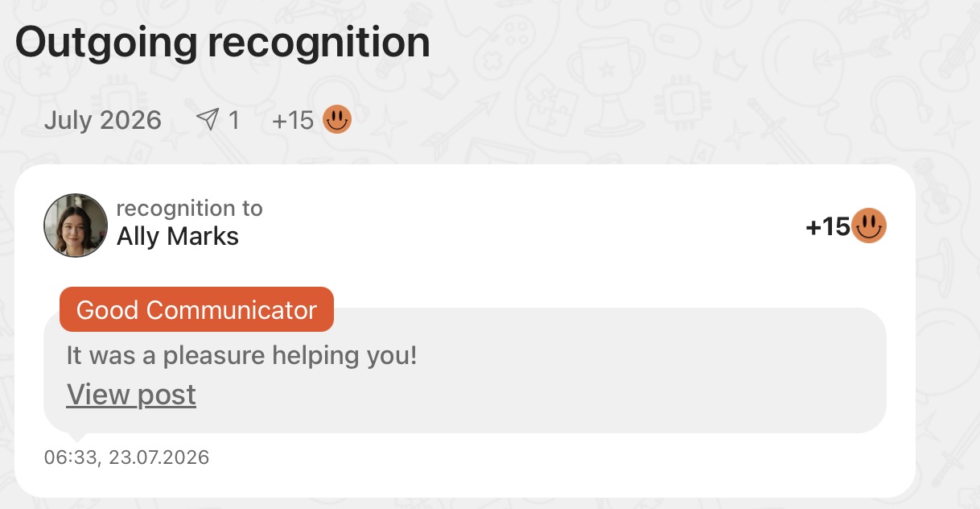Open the View post link
Screen dimensions: 980x509
[131, 395]
